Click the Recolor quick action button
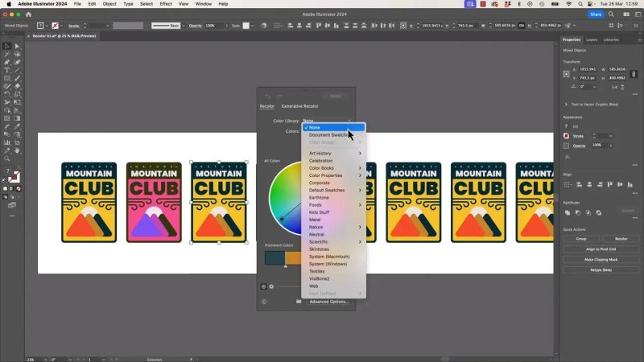 tap(621, 239)
